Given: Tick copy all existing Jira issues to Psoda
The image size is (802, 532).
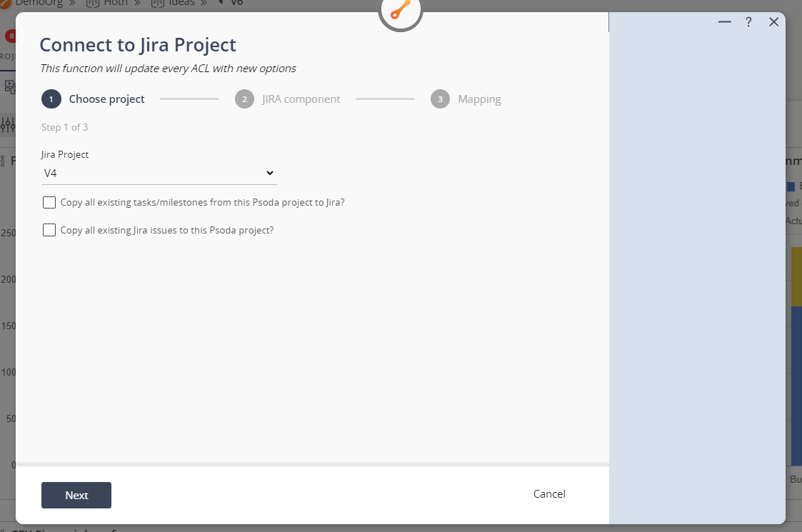Looking at the screenshot, I should coord(49,230).
